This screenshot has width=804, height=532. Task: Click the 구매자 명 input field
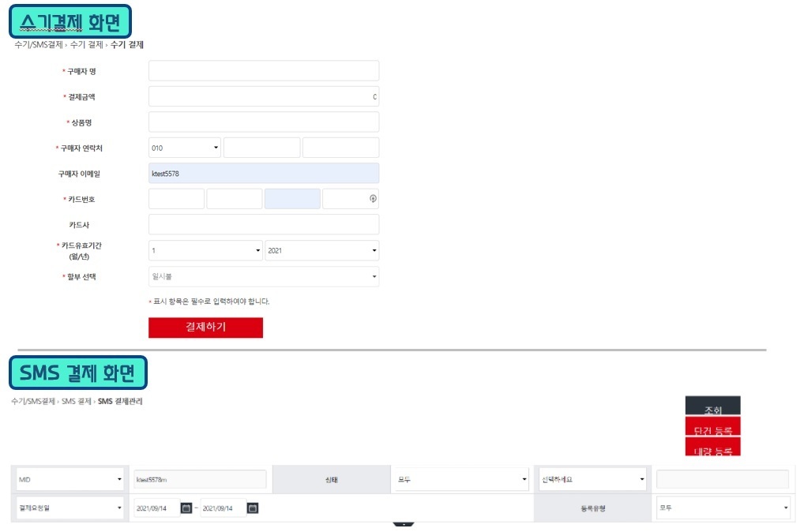click(264, 71)
